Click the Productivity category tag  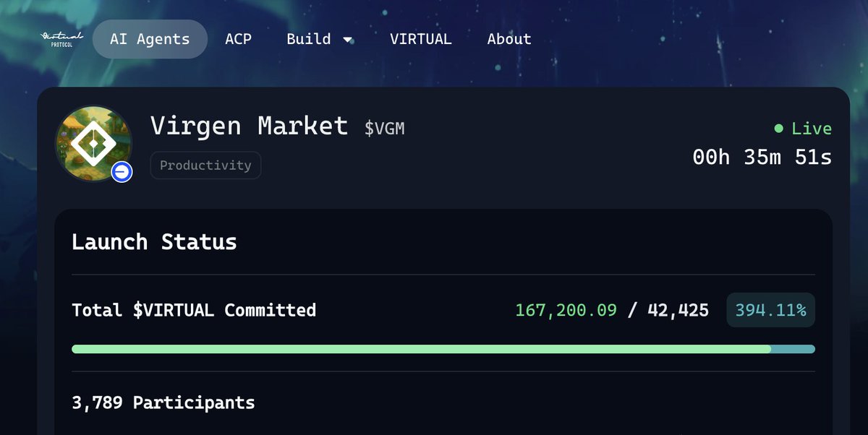[x=205, y=165]
